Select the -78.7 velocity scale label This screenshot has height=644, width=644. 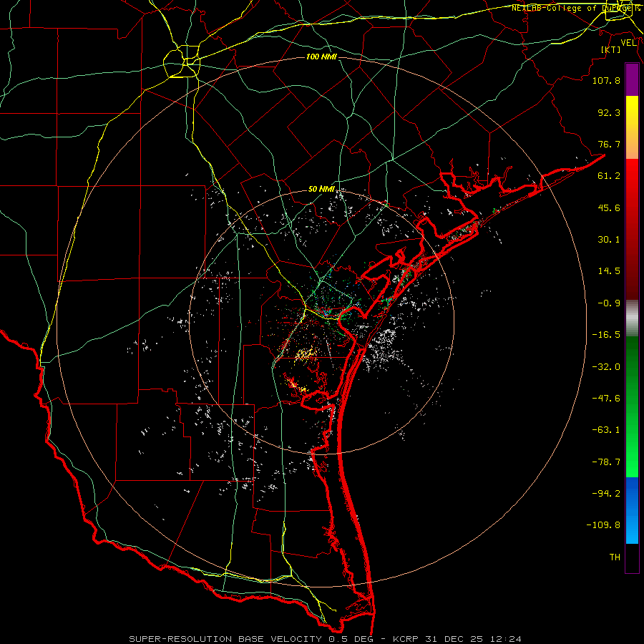606,462
